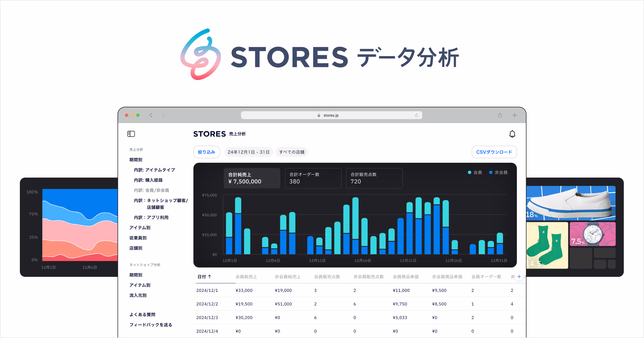Toggle the sidebar panel icon

[x=131, y=134]
